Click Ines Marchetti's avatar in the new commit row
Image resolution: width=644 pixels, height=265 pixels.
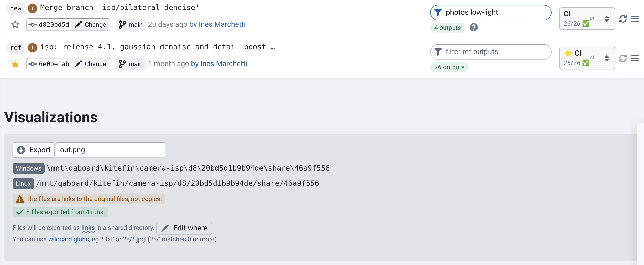(x=33, y=8)
